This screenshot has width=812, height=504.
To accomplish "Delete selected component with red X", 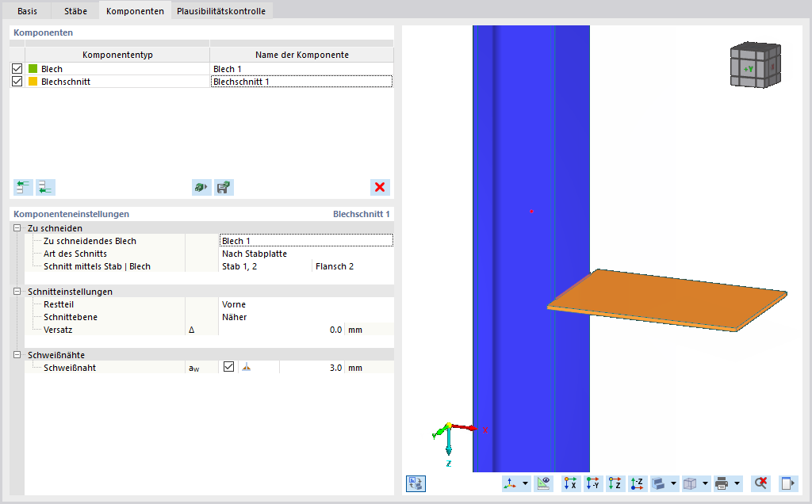I will pyautogui.click(x=380, y=187).
